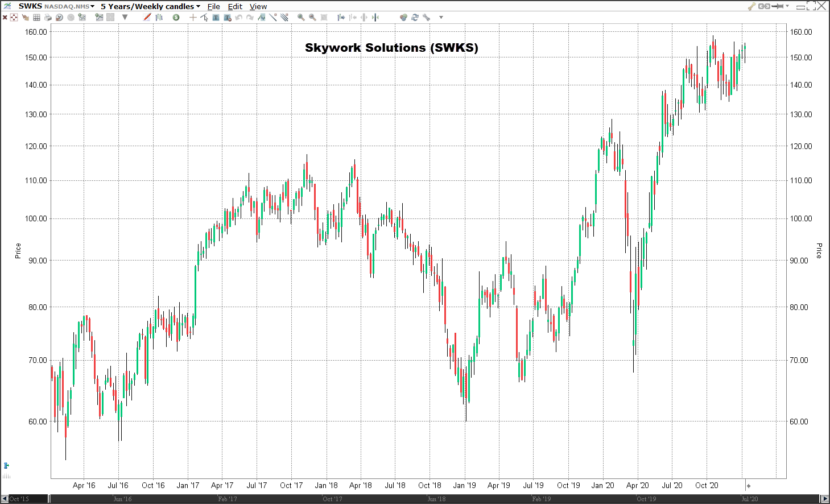Toggle the bar chart style icon
The image size is (830, 504).
click(159, 18)
